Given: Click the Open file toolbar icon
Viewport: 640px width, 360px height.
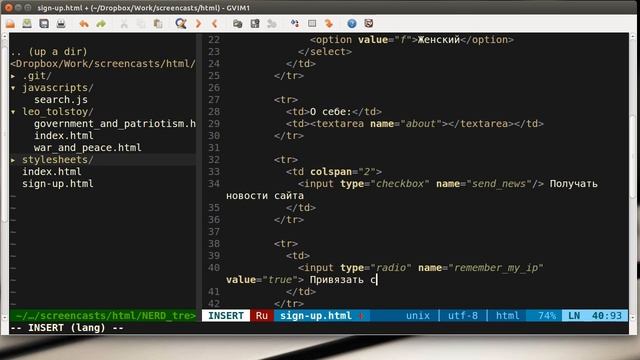Looking at the screenshot, I should 10,24.
